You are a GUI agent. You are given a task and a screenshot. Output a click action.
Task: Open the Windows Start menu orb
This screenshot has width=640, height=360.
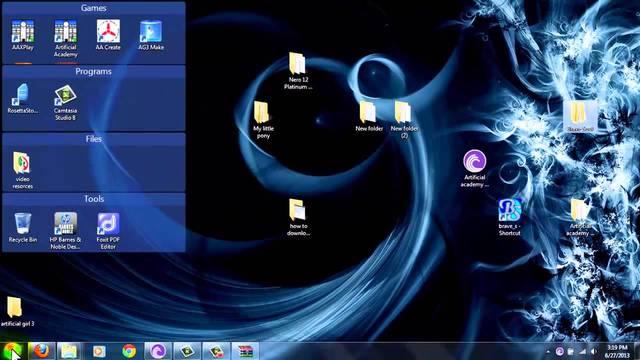tap(13, 351)
